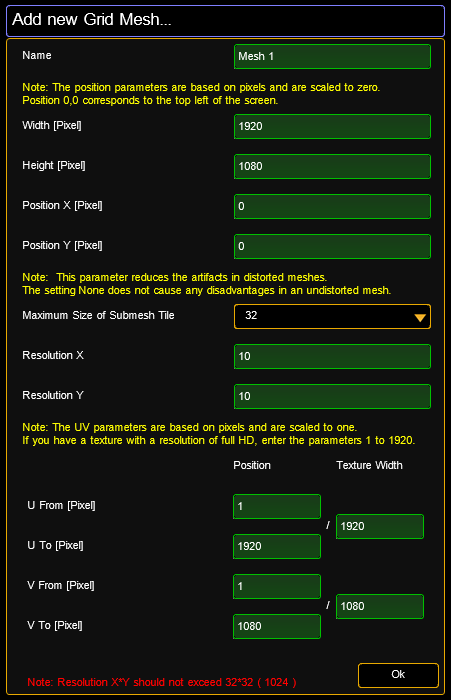451x700 pixels.
Task: Select the Width [Pixel] field with 1920
Action: (x=332, y=126)
